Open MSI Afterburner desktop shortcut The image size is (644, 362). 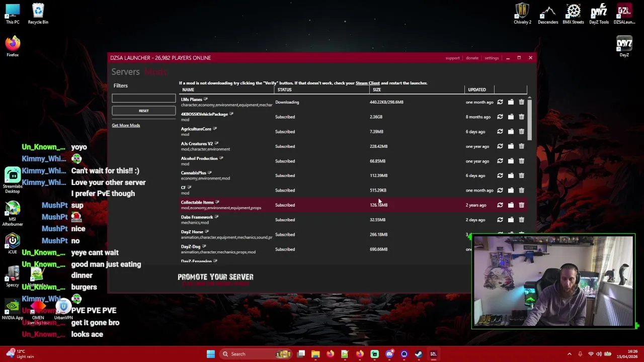13,214
